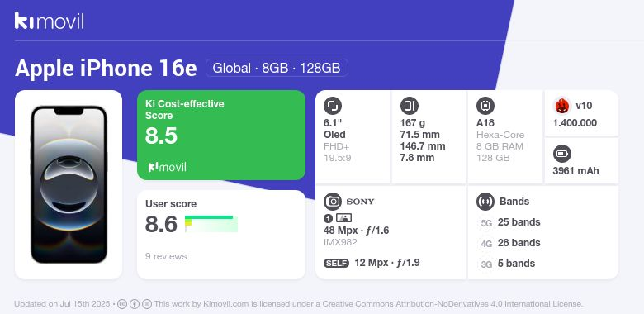This screenshot has width=644, height=314.
Task: Click the 4G badge next to 28 bands
Action: [486, 244]
